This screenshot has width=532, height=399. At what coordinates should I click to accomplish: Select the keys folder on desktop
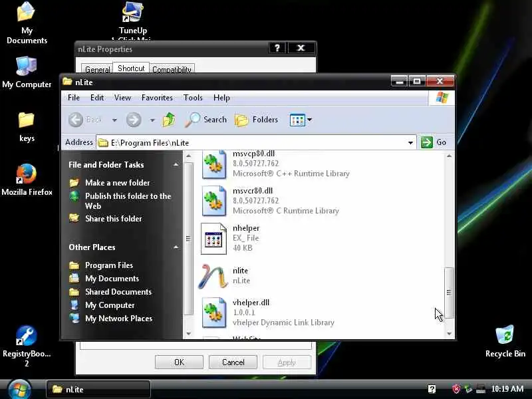click(27, 127)
